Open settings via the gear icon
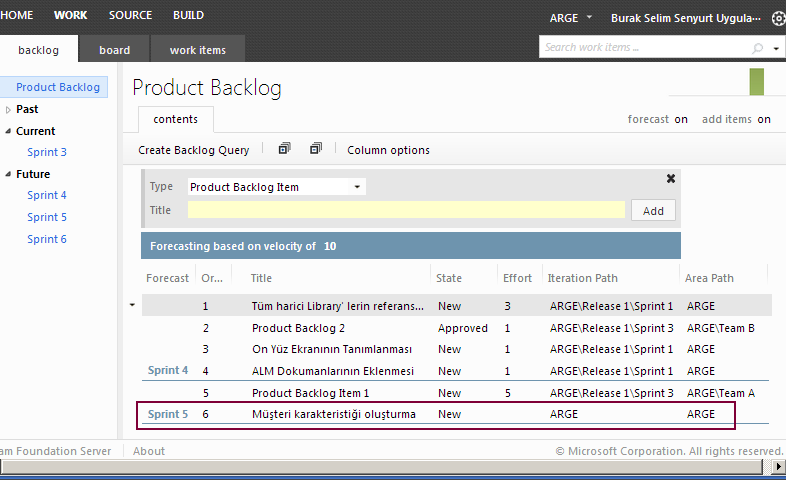This screenshot has width=786, height=480. click(x=778, y=18)
